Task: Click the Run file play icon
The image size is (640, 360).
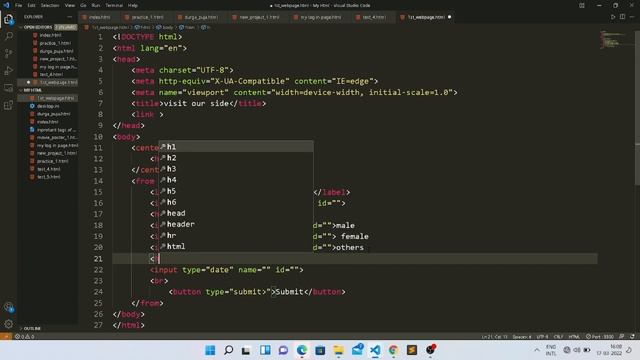Action: pos(613,17)
